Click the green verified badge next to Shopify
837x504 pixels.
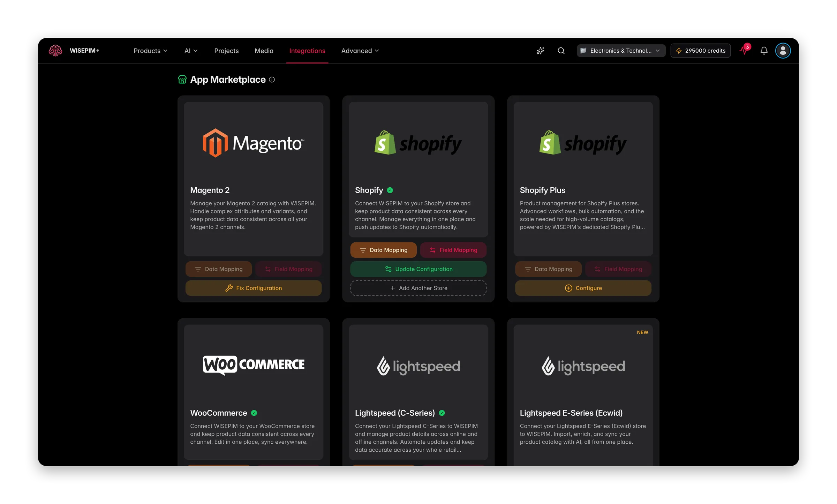tap(390, 190)
